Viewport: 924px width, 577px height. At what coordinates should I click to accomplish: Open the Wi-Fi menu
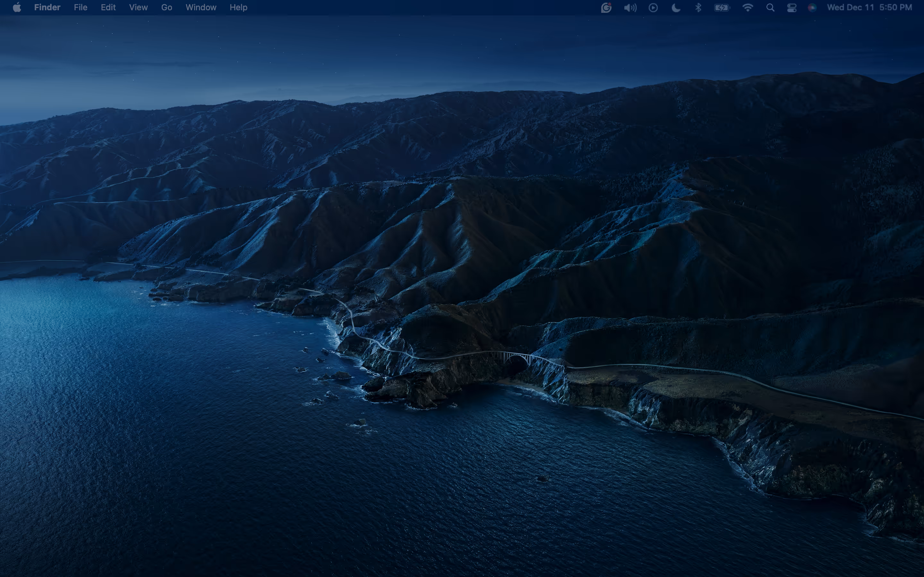(x=747, y=8)
